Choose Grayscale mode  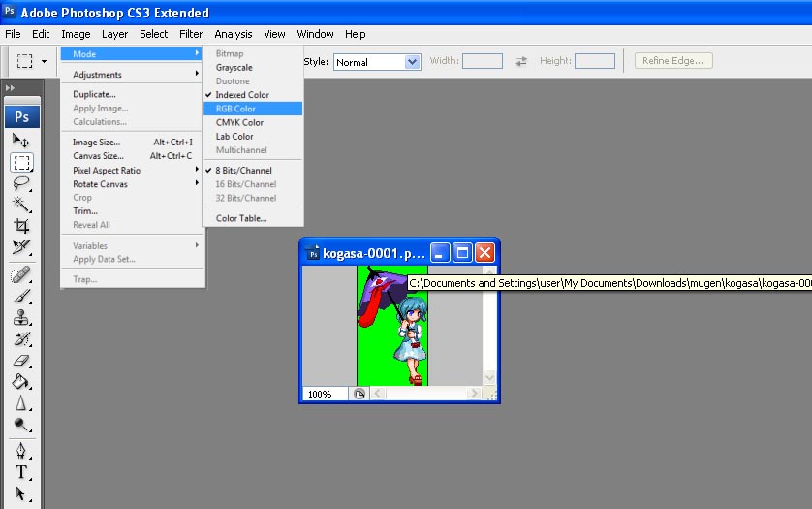[x=252, y=68]
